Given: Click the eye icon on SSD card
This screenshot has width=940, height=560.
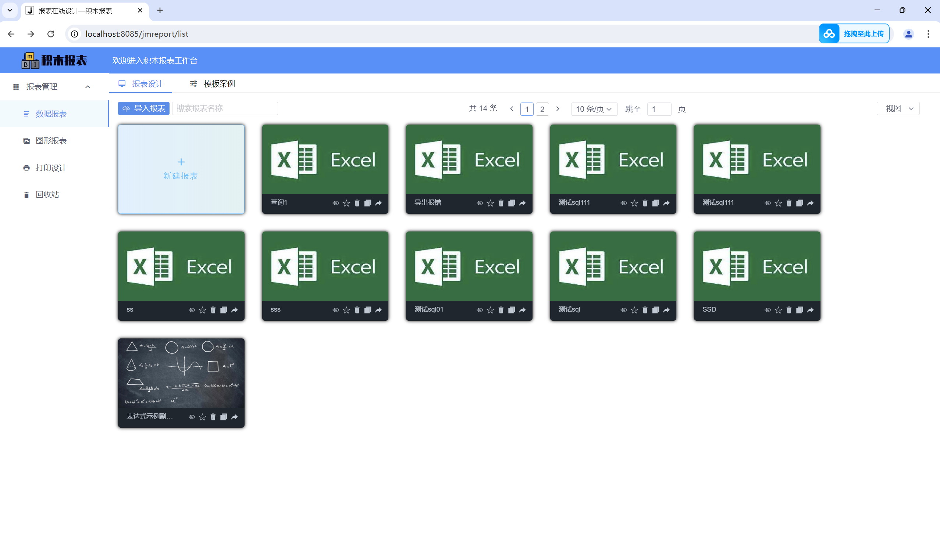Looking at the screenshot, I should 768,310.
